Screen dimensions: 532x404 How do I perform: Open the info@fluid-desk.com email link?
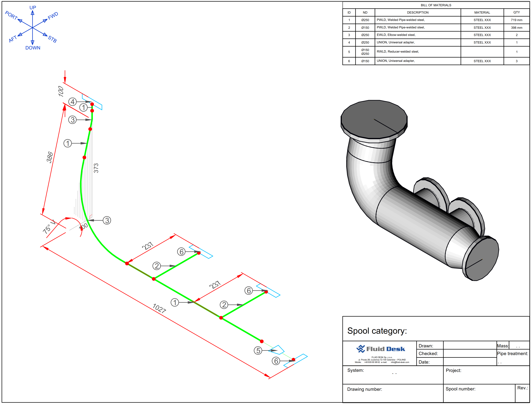point(400,362)
